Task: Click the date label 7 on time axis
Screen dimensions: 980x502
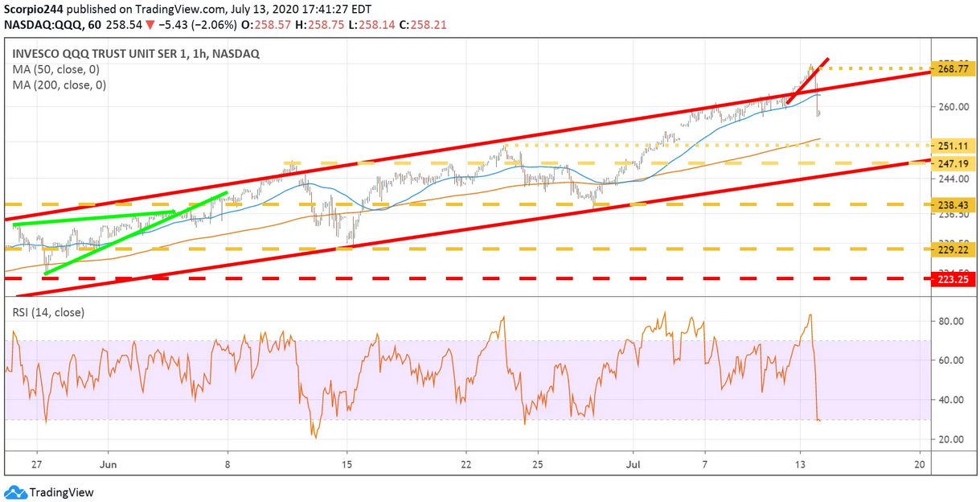Action: [704, 465]
